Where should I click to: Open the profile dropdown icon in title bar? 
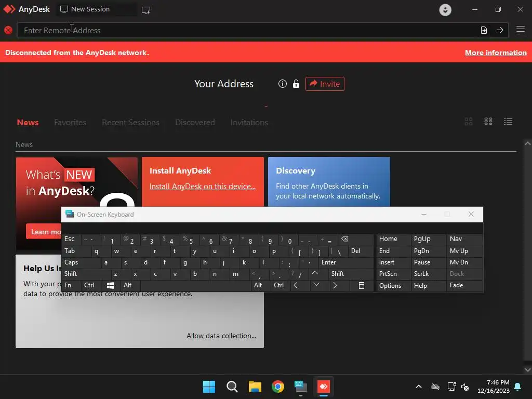445,10
